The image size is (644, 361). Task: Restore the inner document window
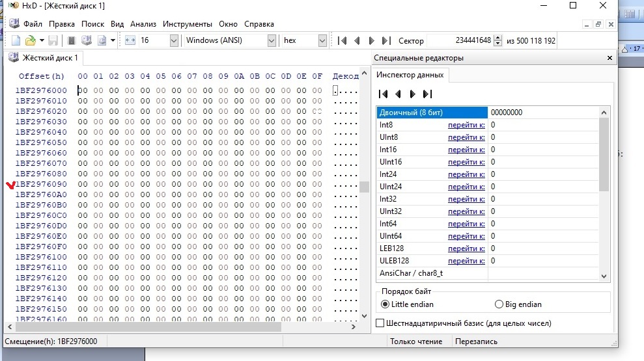pos(598,24)
